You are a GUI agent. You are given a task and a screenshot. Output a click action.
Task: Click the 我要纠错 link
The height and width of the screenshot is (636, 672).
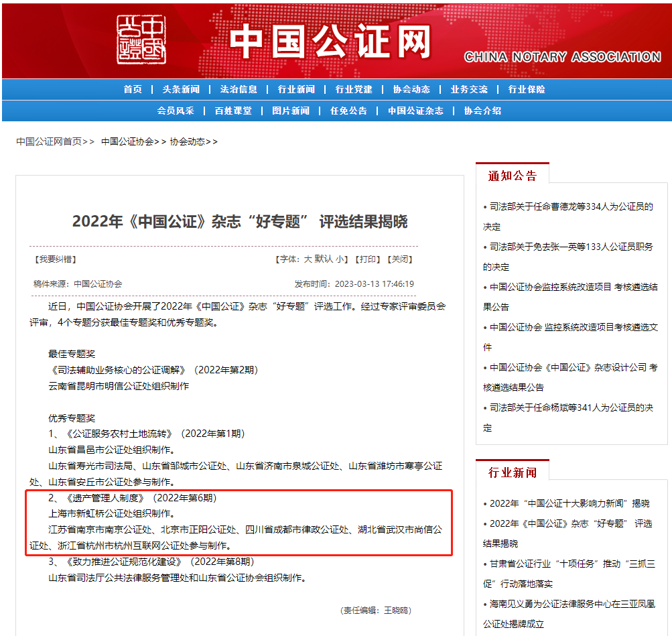pos(56,259)
